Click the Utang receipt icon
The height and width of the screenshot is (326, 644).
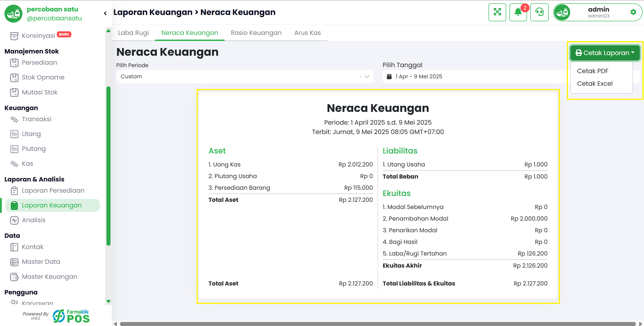point(14,134)
